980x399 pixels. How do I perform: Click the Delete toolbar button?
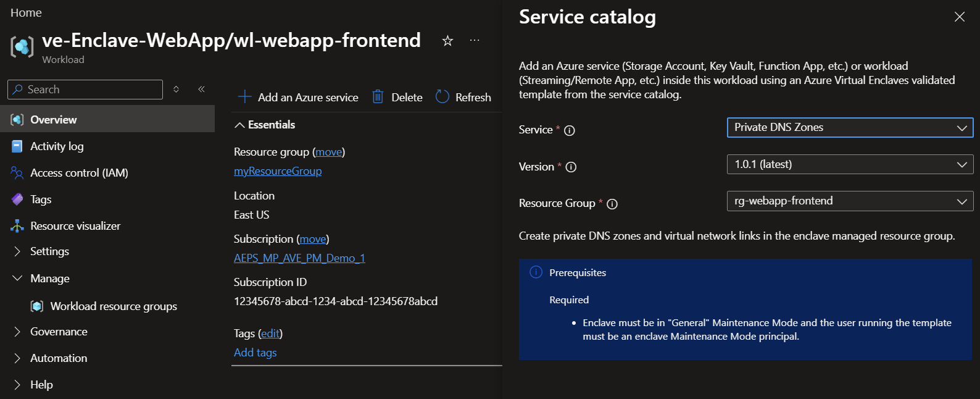tap(397, 97)
